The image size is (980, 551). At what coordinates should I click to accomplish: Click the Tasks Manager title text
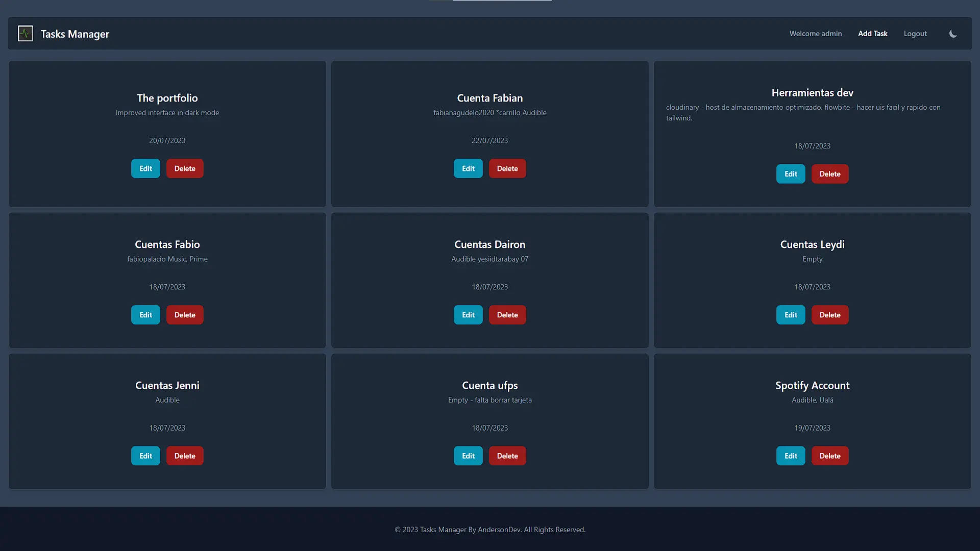[x=75, y=34]
